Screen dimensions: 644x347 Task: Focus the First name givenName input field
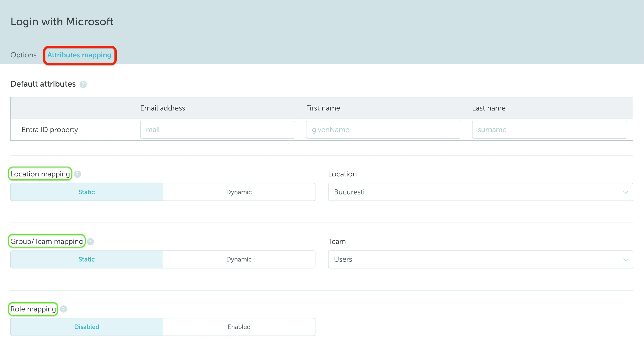pos(384,130)
